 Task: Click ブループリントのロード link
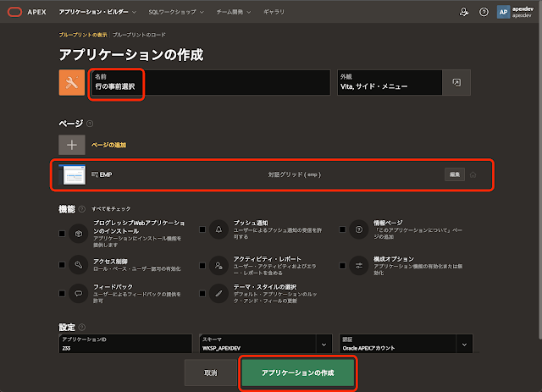pos(139,35)
